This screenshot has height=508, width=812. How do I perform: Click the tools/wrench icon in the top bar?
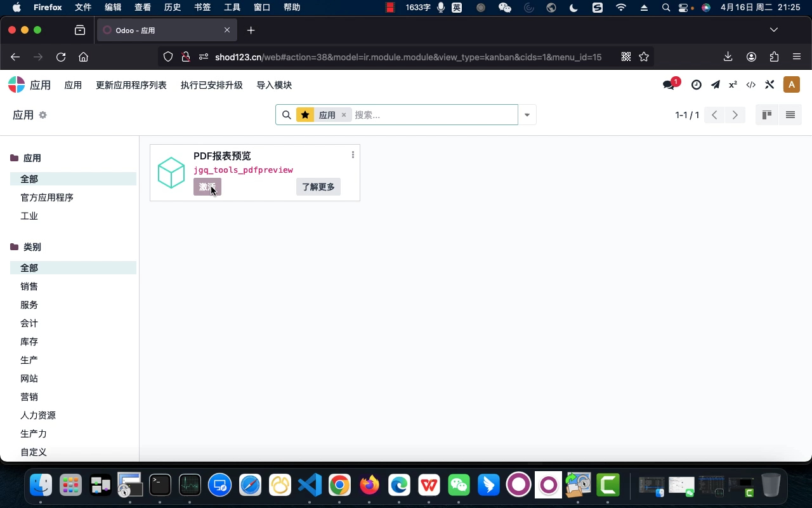769,84
